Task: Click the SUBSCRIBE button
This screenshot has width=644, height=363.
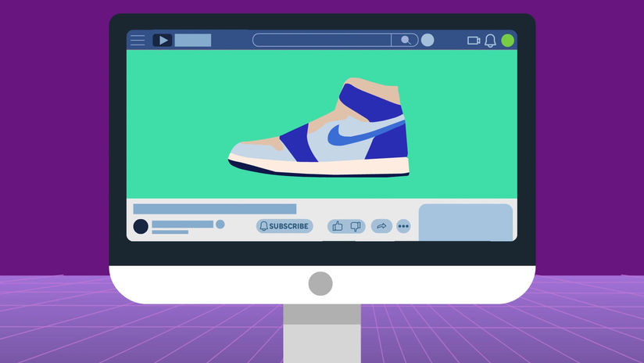Action: click(284, 226)
